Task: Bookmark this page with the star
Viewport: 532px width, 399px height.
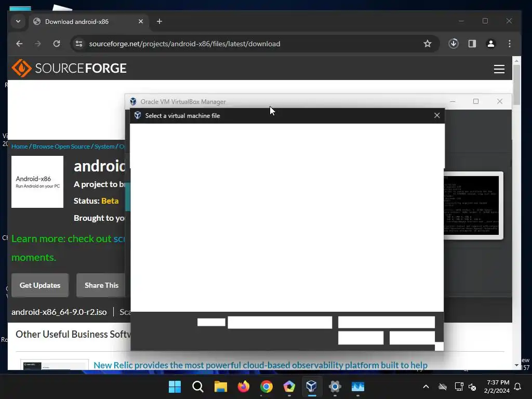Action: pyautogui.click(x=428, y=44)
